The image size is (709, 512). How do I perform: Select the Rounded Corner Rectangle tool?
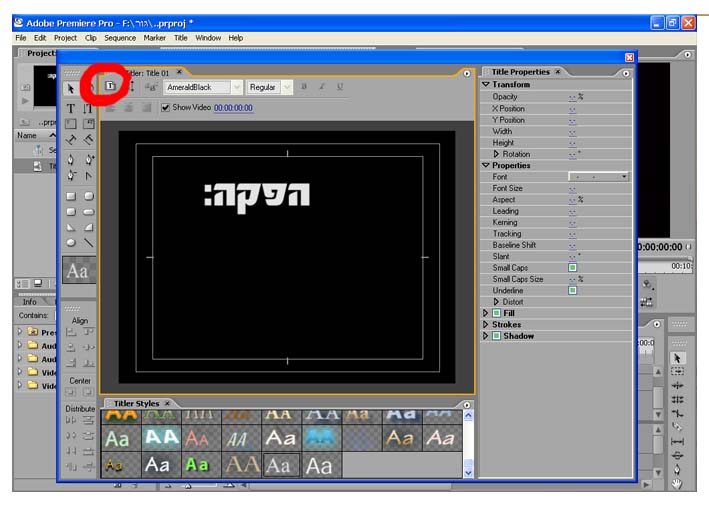(89, 196)
